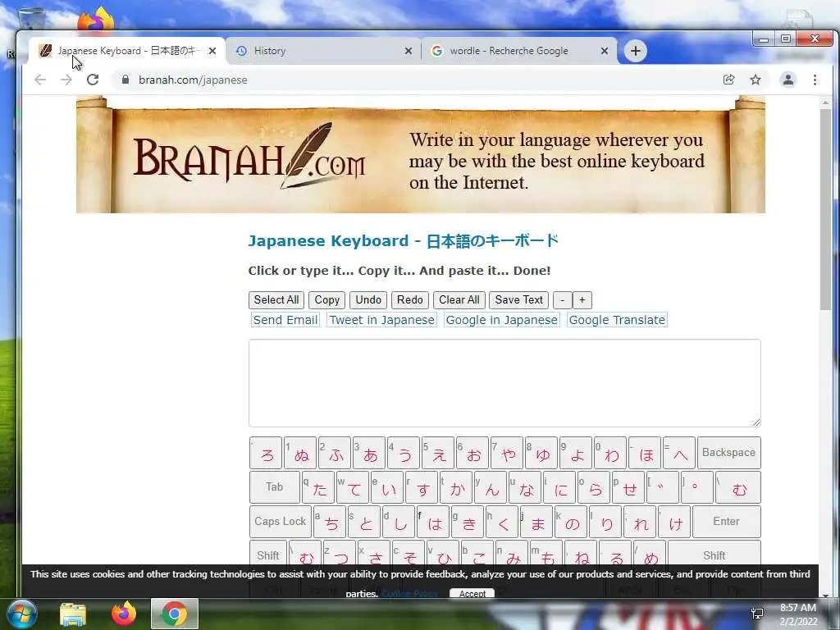Toggle the right on-screen Shift key

(x=714, y=552)
